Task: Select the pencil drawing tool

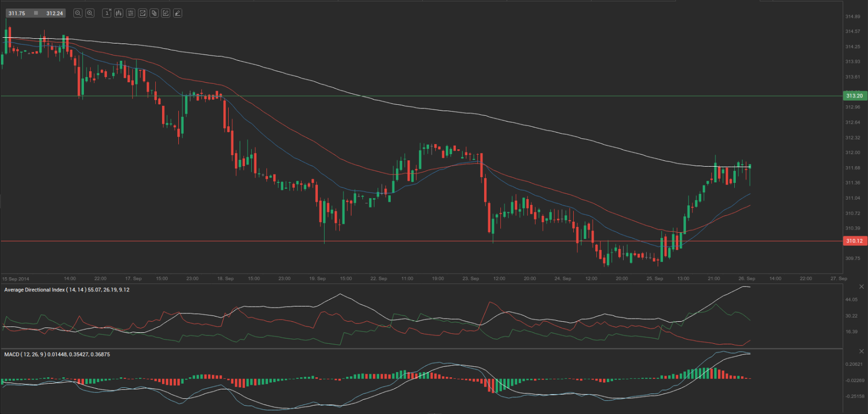Action: click(x=177, y=13)
